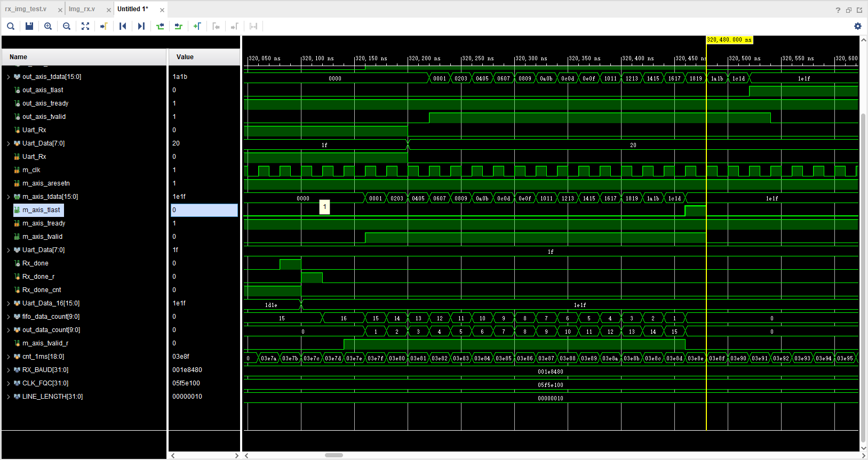The width and height of the screenshot is (868, 460).
Task: Select the out_axis_tready signal
Action: click(45, 103)
